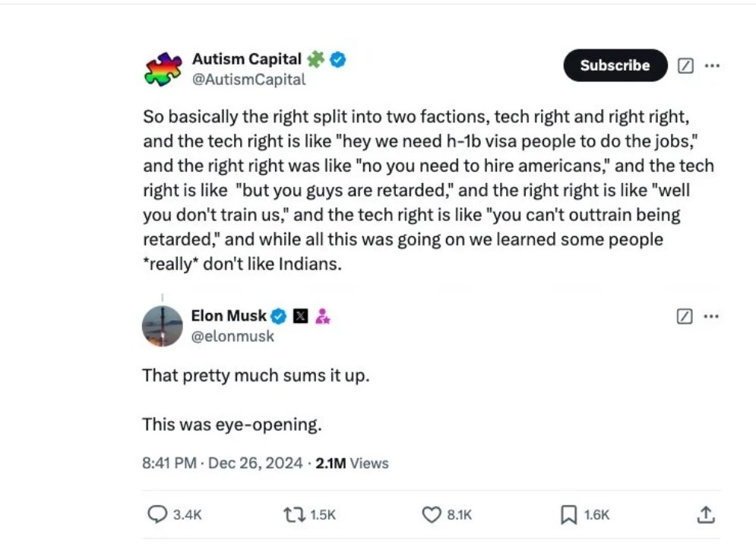Open Grok icon beside the Subscribe button
Image resolution: width=756 pixels, height=544 pixels.
pyautogui.click(x=685, y=66)
